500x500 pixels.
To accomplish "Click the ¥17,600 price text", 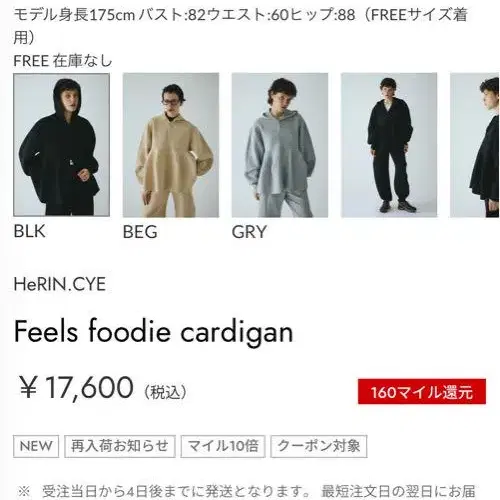I will (x=76, y=387).
